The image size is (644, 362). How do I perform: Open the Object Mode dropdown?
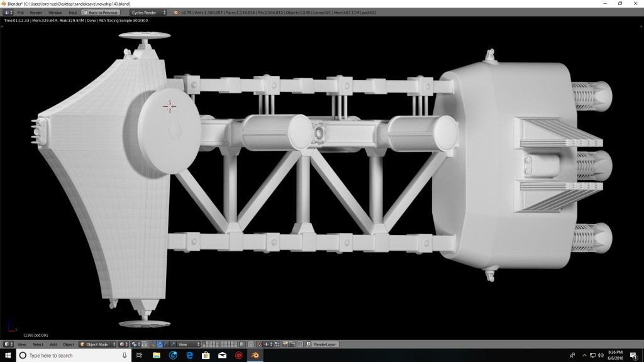[x=96, y=344]
